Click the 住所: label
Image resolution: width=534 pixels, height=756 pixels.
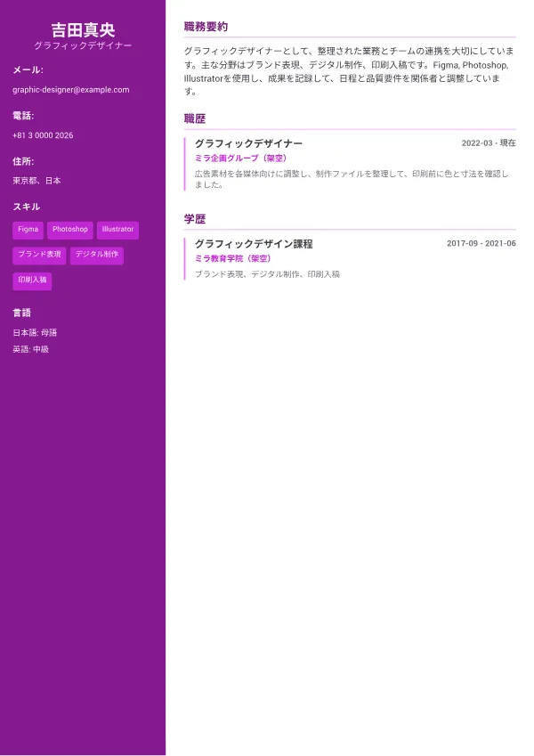point(23,161)
